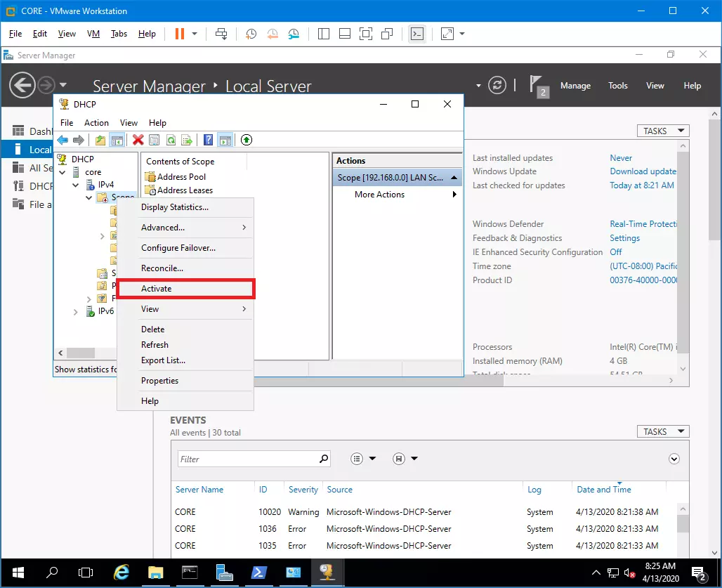Image resolution: width=722 pixels, height=588 pixels.
Task: Click the DHCP toolbar forward arrow
Action: point(79,140)
